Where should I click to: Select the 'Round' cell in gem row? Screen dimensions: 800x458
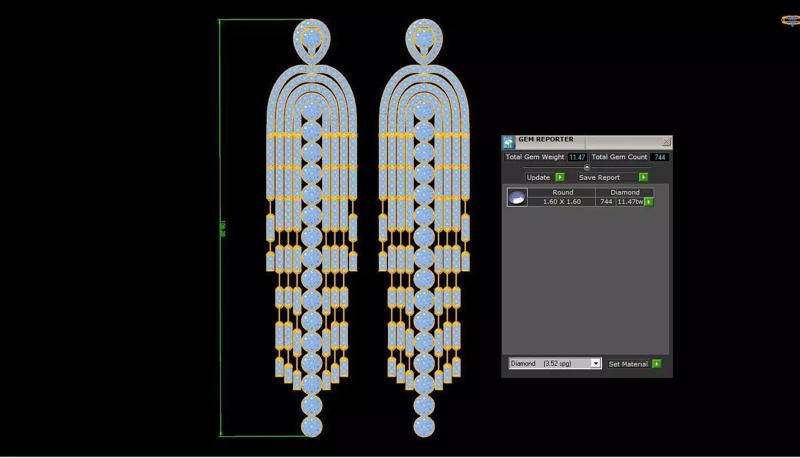[x=562, y=192]
